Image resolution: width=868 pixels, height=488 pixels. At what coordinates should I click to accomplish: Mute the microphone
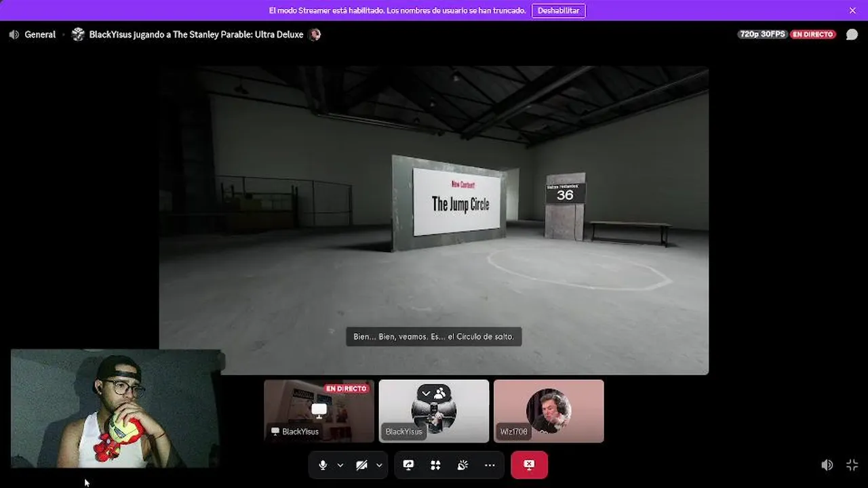(x=323, y=465)
